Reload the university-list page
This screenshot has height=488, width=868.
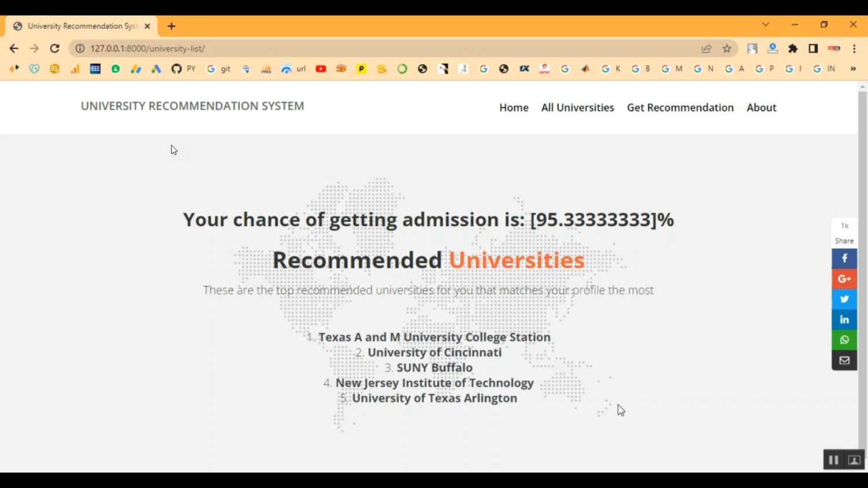pyautogui.click(x=54, y=49)
